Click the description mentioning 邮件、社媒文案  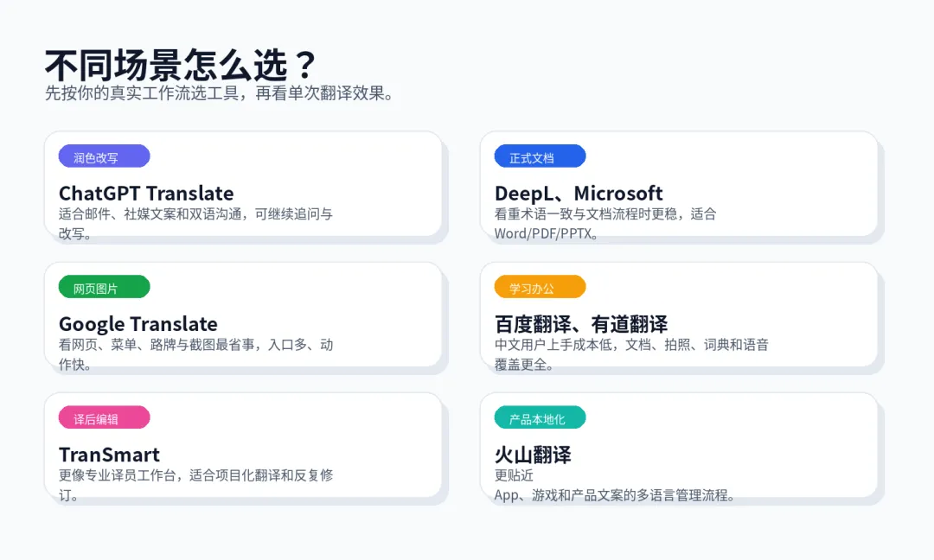pyautogui.click(x=195, y=223)
